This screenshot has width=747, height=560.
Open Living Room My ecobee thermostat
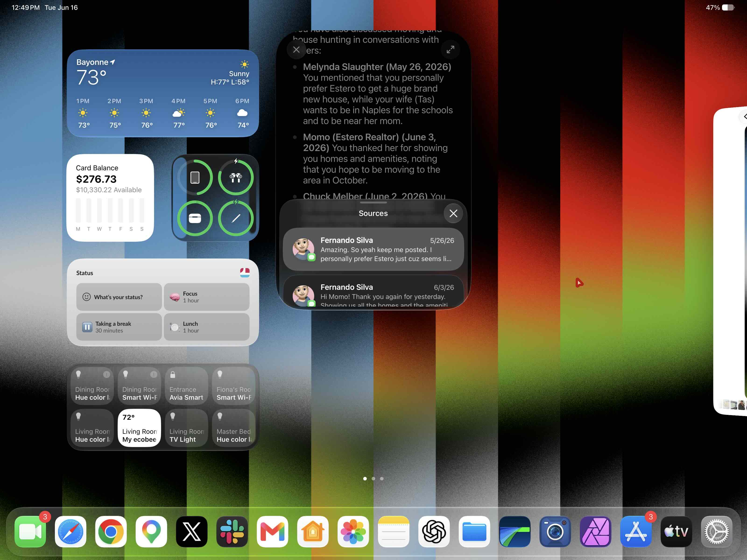pyautogui.click(x=139, y=428)
